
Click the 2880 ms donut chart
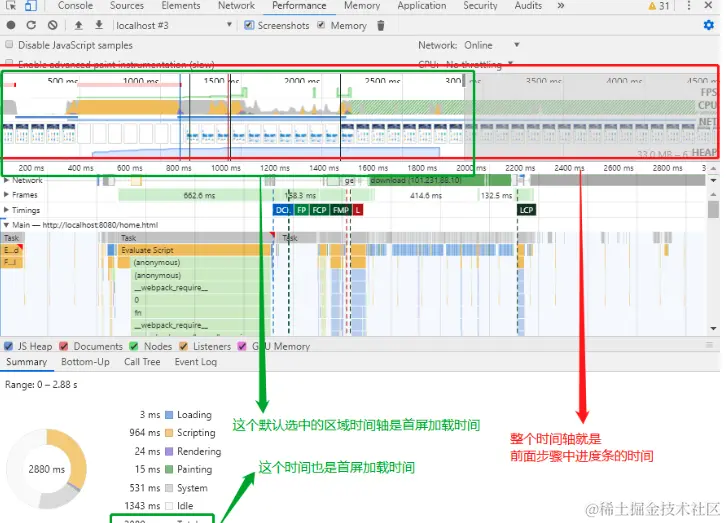46,469
